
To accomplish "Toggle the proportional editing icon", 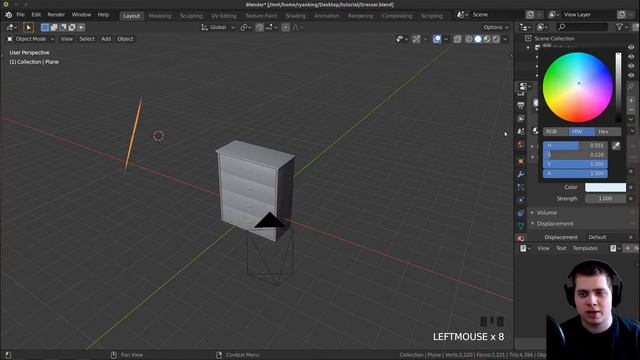I will (286, 27).
